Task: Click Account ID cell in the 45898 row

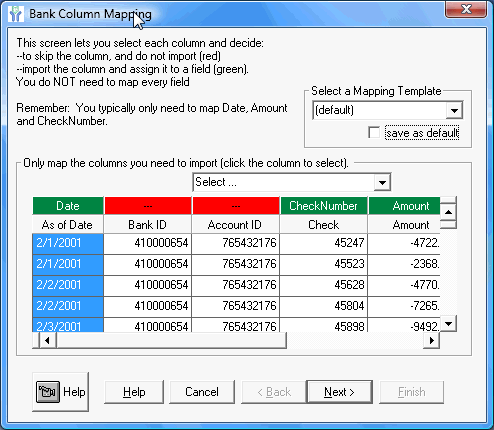Action: tap(236, 325)
